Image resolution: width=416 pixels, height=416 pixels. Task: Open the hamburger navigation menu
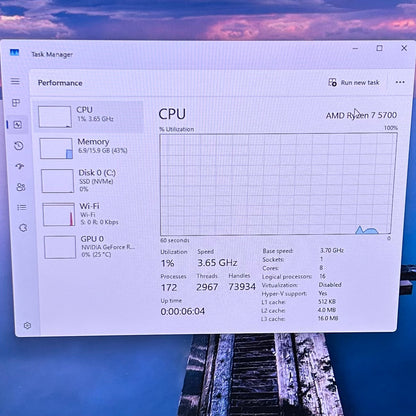pyautogui.click(x=15, y=81)
